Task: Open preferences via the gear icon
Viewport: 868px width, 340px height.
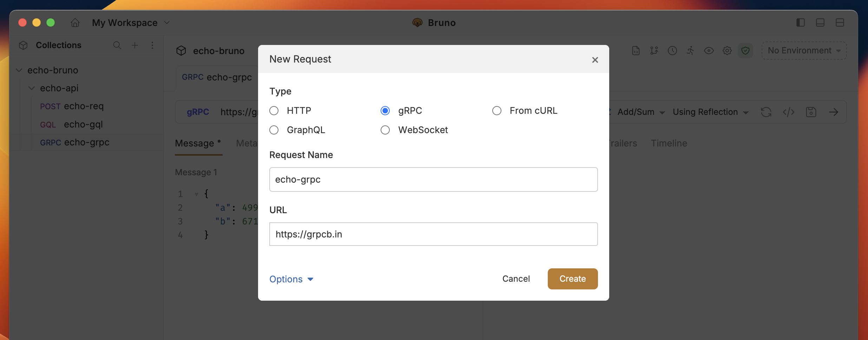Action: tap(727, 51)
